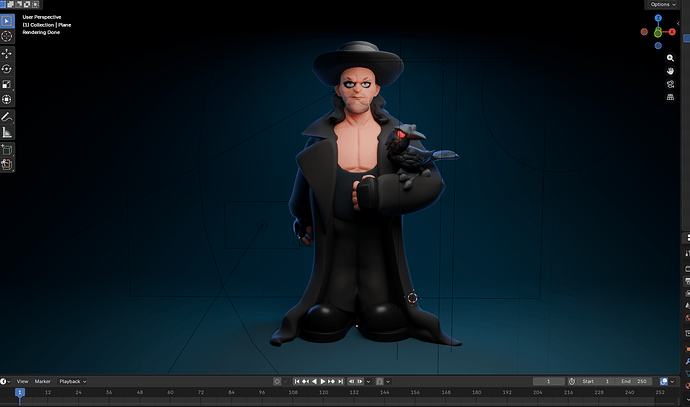Jump to next marker frame

tap(360, 381)
